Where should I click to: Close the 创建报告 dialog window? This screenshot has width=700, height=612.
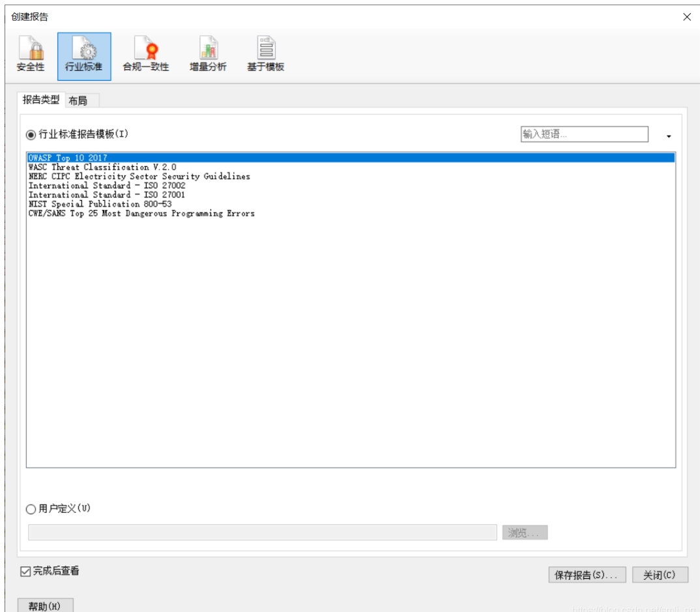click(687, 17)
